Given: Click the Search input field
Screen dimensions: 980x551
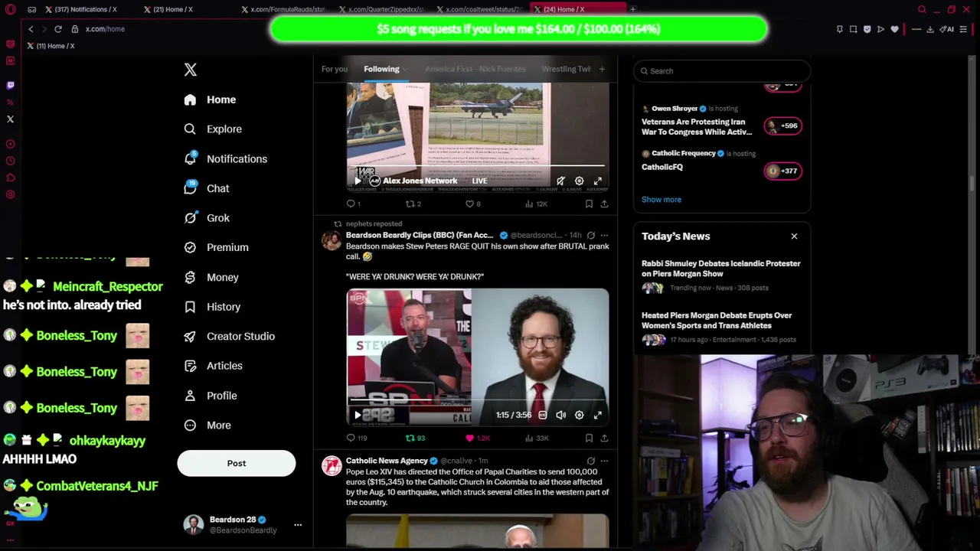Looking at the screenshot, I should pos(721,71).
